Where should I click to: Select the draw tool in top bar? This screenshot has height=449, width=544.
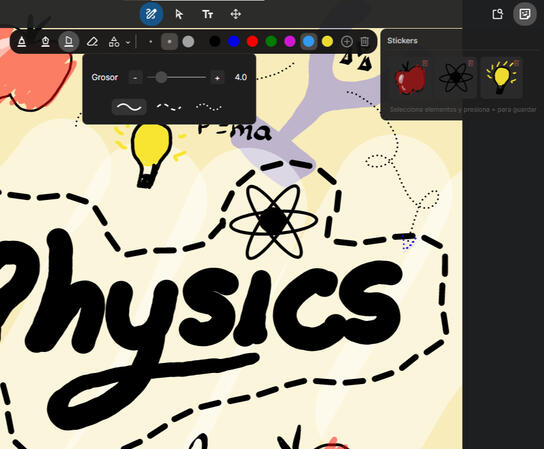[x=151, y=14]
